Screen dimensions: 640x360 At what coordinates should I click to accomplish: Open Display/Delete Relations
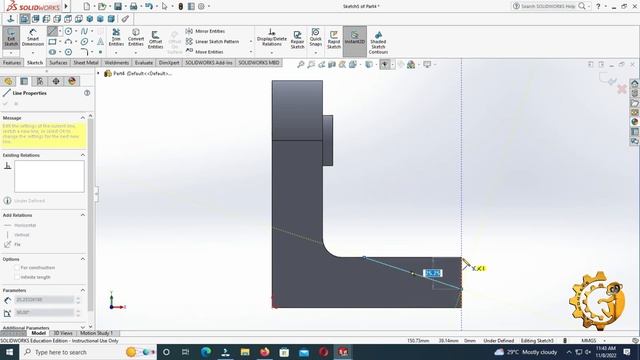271,37
